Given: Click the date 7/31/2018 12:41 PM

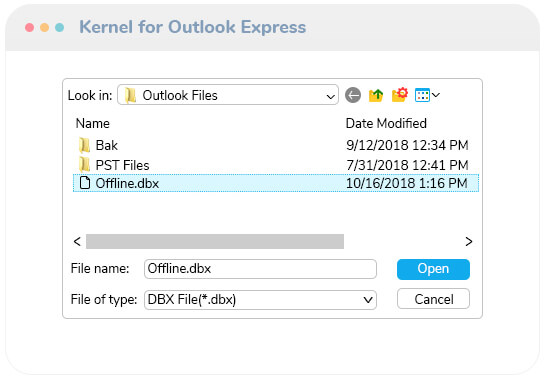Looking at the screenshot, I should (407, 165).
